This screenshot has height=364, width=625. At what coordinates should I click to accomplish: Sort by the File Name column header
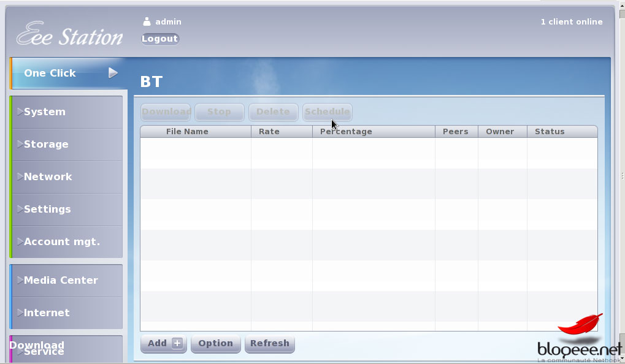(x=187, y=132)
